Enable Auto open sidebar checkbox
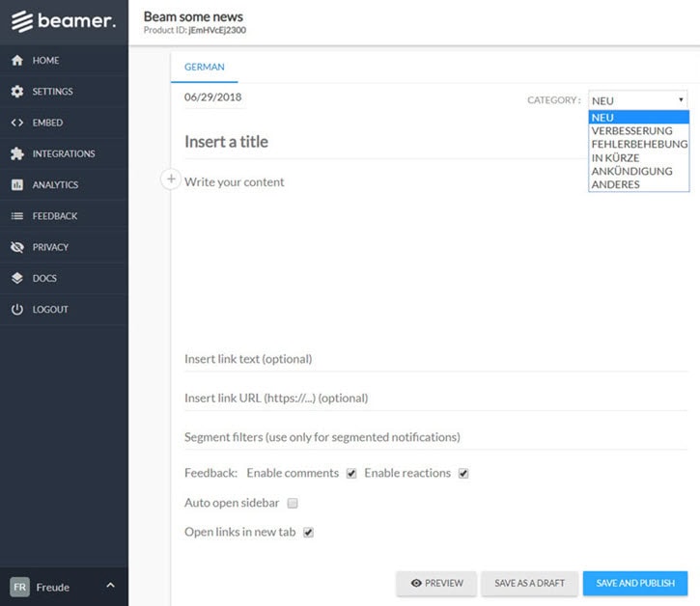Image resolution: width=700 pixels, height=606 pixels. 293,503
